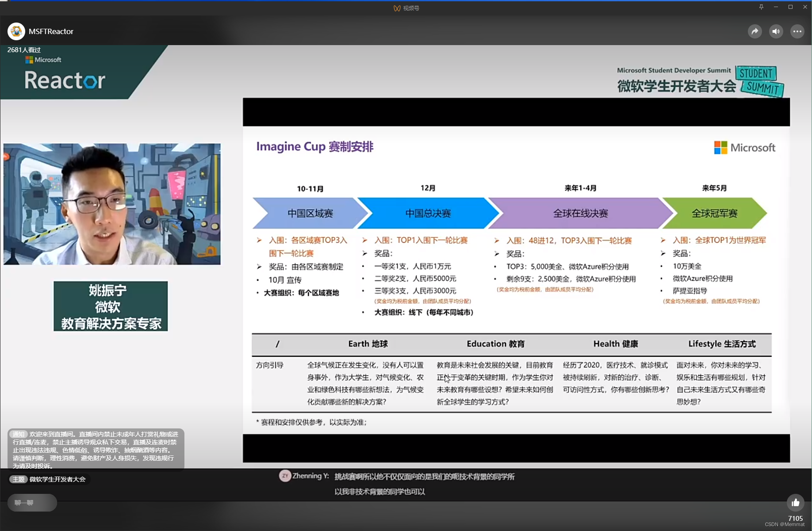This screenshot has height=531, width=812.
Task: Click the 聊一聊 chat input box
Action: 32,503
